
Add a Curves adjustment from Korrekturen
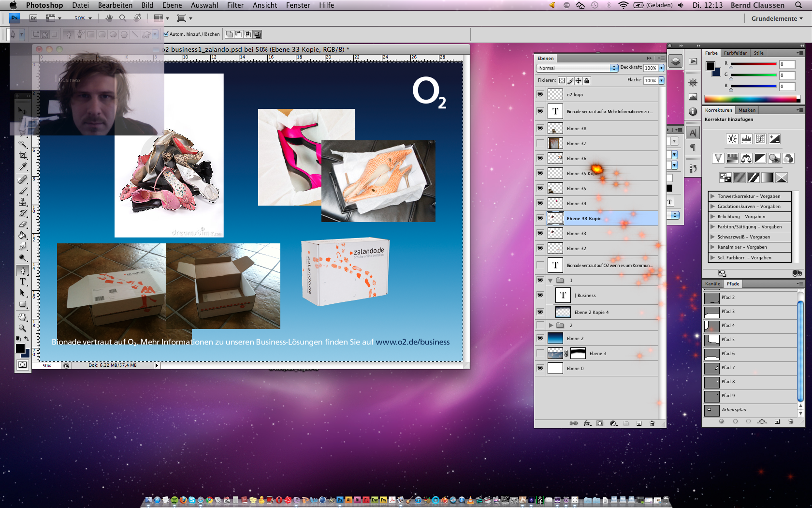pyautogui.click(x=760, y=139)
